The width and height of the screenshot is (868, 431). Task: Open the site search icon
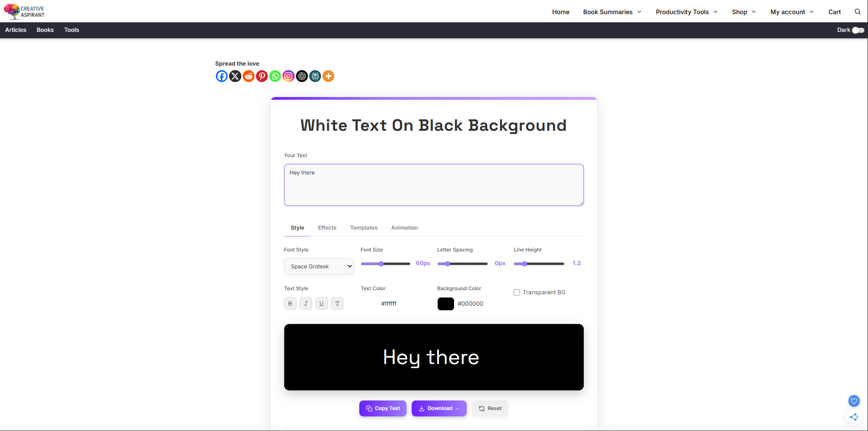point(858,11)
